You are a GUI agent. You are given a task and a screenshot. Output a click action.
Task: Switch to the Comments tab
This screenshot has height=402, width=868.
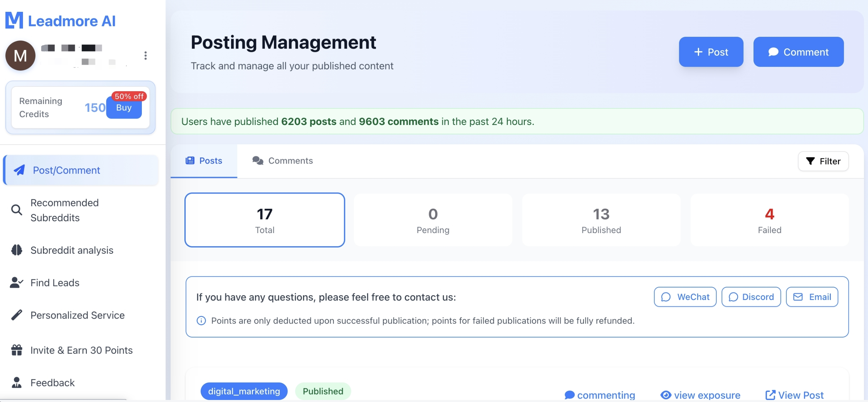coord(283,161)
